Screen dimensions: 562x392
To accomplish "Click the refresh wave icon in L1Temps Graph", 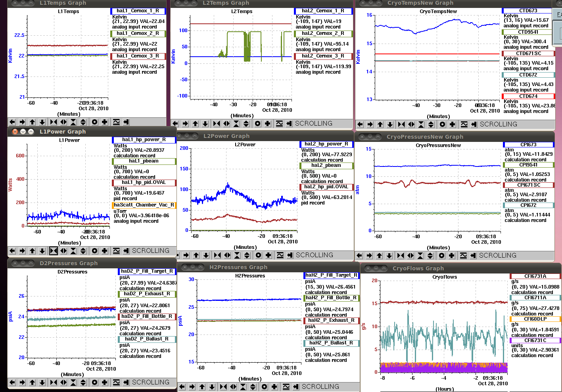I will click(x=116, y=122).
